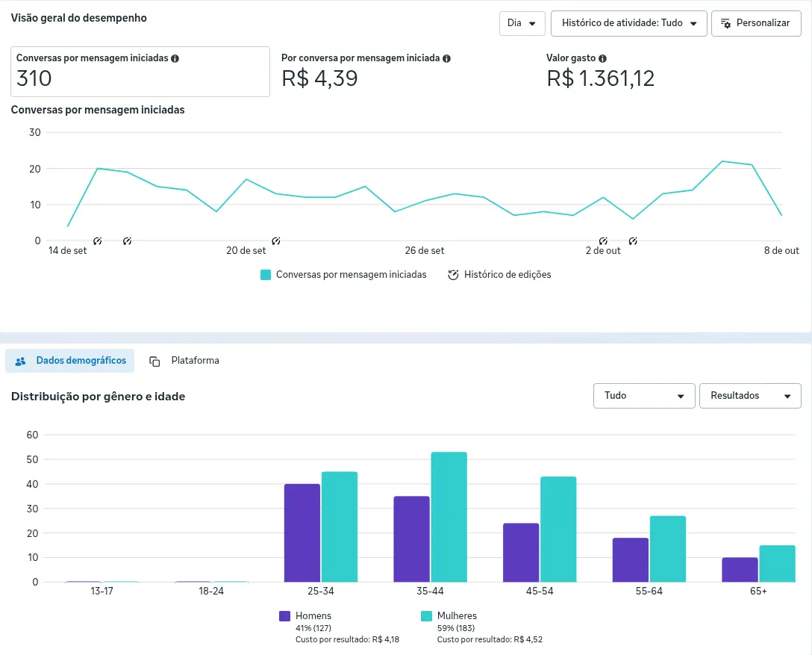Click the Homens bar for age 55-64
Screen dimensions: 812x655
630,560
